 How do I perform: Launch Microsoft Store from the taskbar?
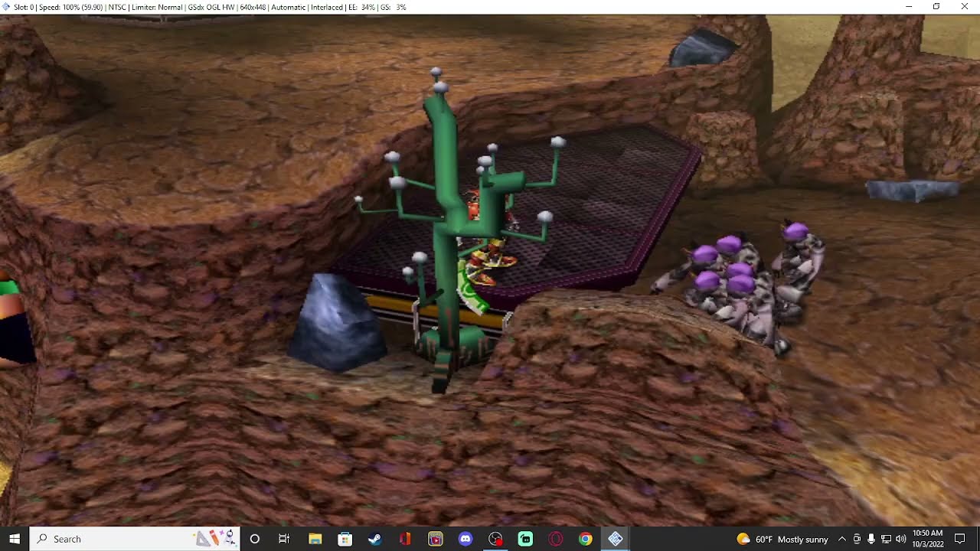point(345,539)
